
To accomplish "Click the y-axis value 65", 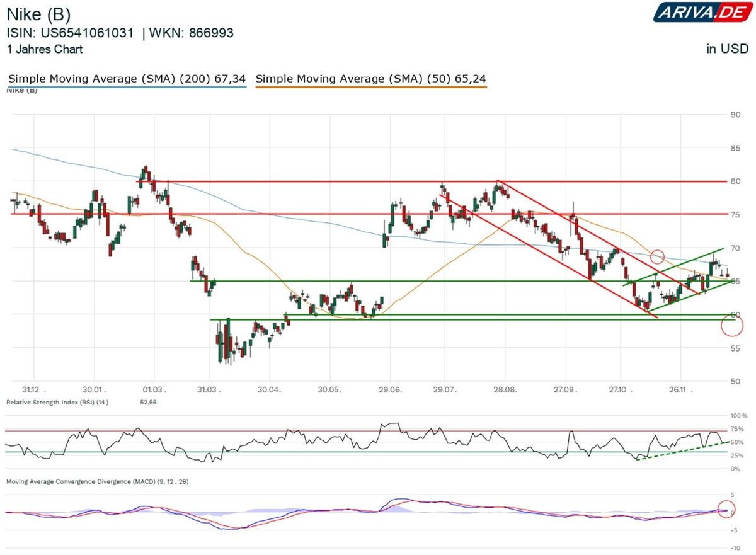I will (x=735, y=282).
